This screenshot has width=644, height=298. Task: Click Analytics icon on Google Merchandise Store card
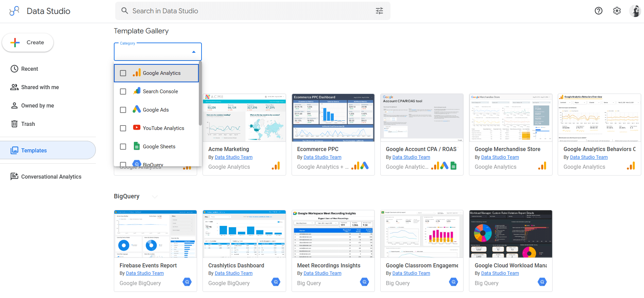[542, 166]
